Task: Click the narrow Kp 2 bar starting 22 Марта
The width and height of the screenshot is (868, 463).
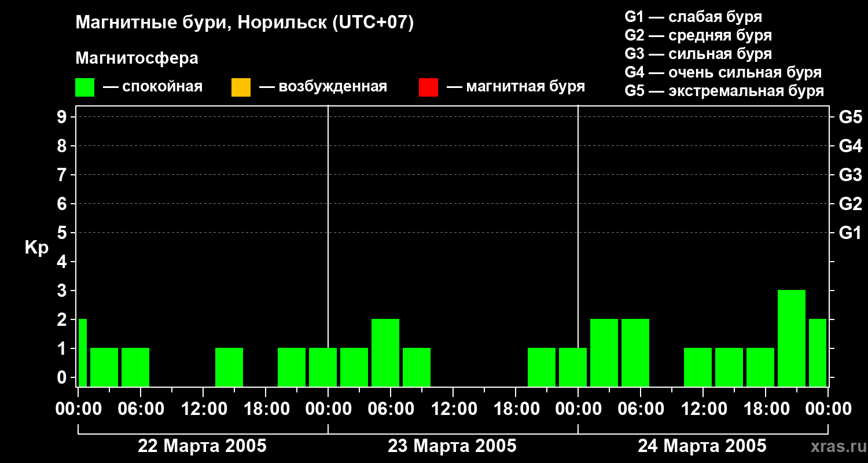Action: click(82, 352)
